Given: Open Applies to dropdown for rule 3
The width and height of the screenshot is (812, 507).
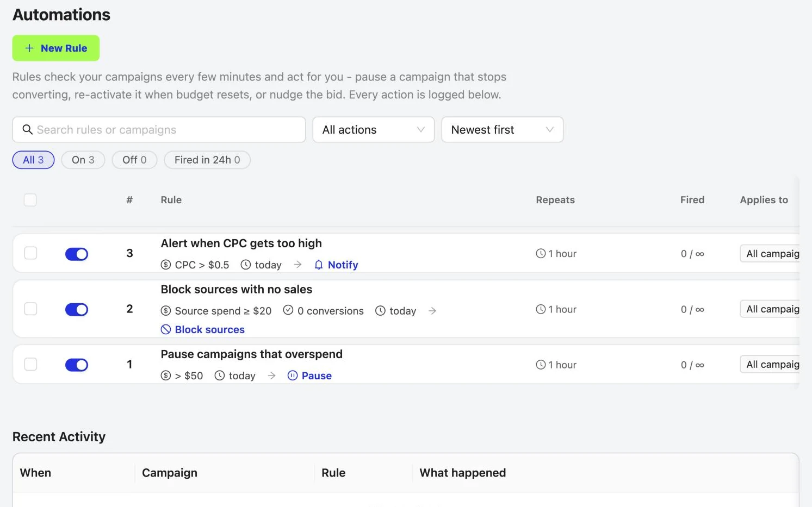Looking at the screenshot, I should 770,253.
